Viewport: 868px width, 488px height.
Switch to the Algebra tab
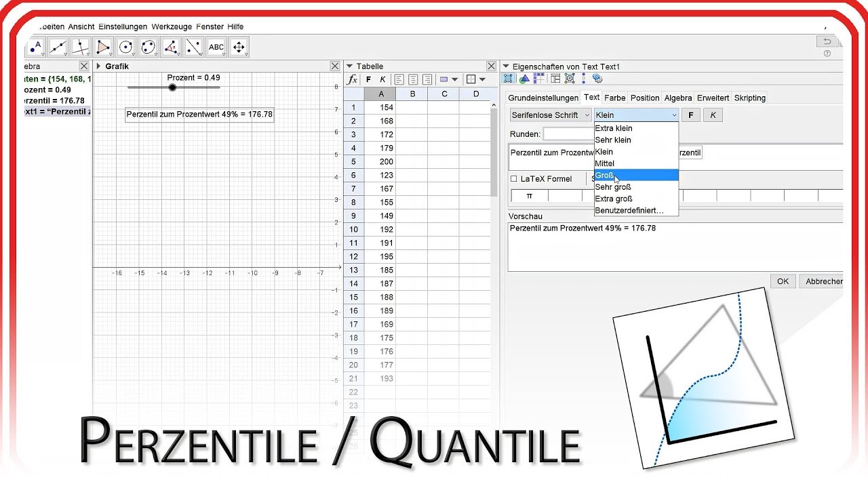(678, 98)
